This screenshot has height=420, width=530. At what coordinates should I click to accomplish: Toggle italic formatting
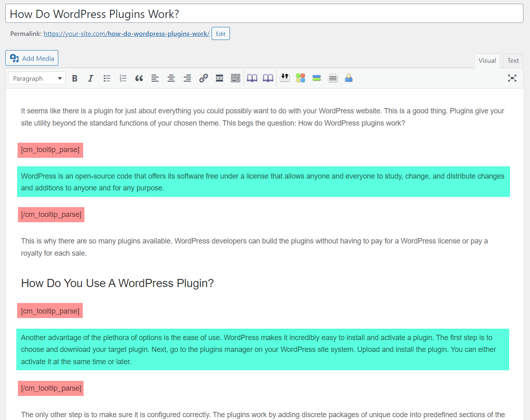pyautogui.click(x=91, y=78)
